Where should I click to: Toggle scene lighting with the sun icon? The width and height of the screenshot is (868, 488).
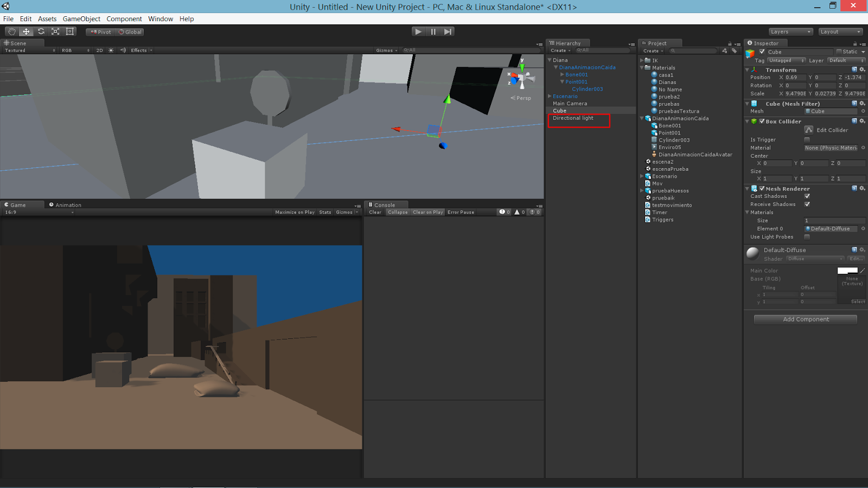pos(111,50)
